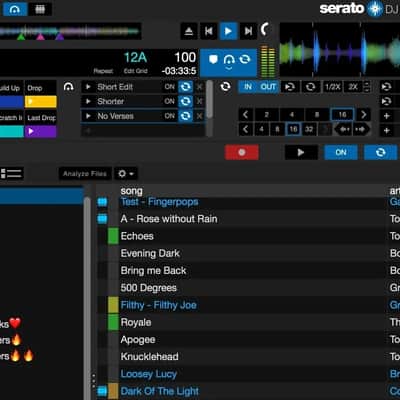Toggle the blue ON button

(341, 152)
